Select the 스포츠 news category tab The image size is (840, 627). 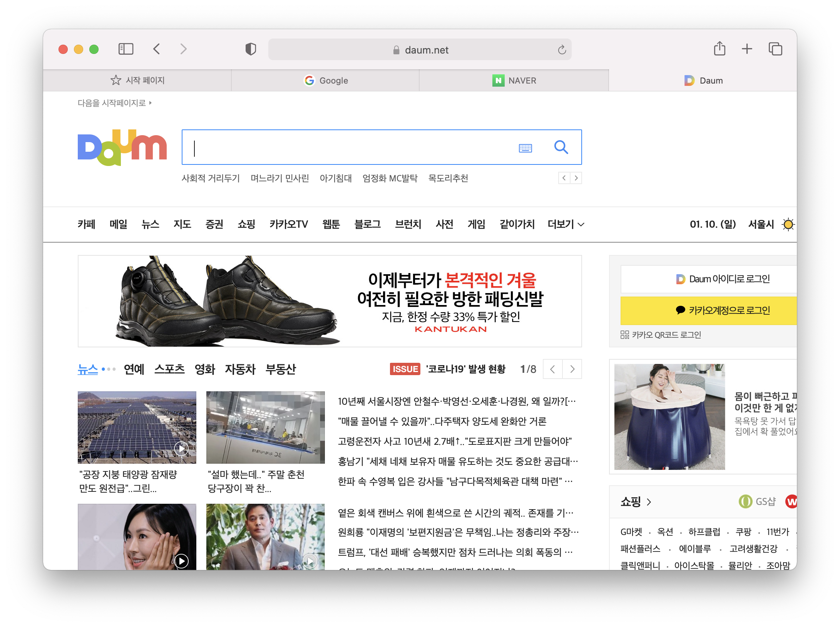tap(169, 369)
